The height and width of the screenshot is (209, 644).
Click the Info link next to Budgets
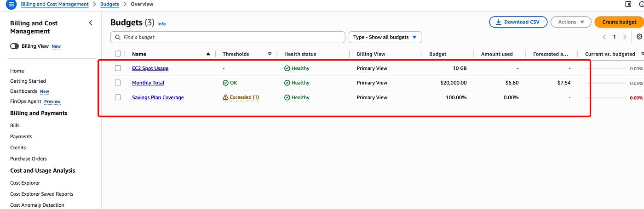pyautogui.click(x=161, y=23)
